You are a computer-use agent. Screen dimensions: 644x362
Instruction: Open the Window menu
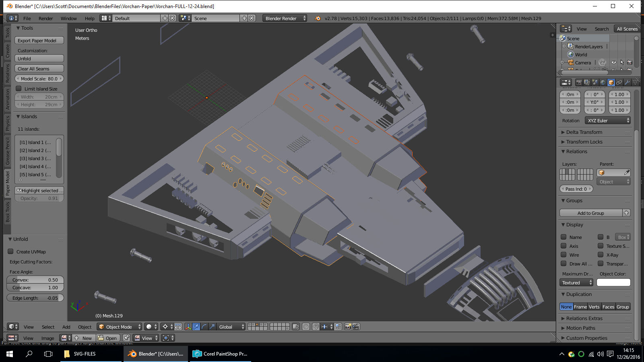[69, 18]
